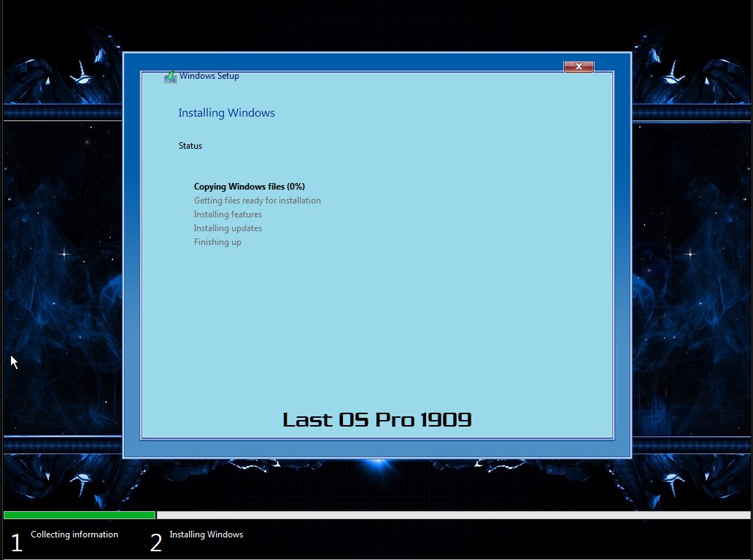Screen dimensions: 753x560
Task: Select 'Copying Windows files (0%)' status line
Action: click(x=250, y=187)
